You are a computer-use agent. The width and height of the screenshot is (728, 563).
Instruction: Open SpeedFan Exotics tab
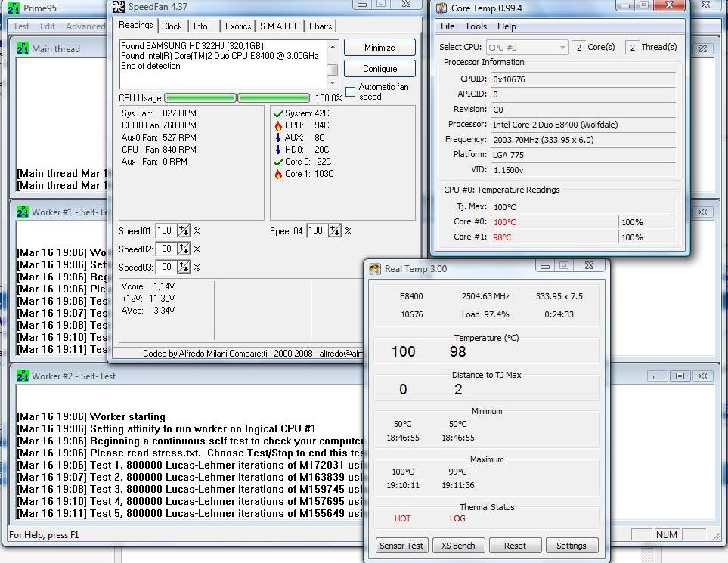[x=238, y=26]
